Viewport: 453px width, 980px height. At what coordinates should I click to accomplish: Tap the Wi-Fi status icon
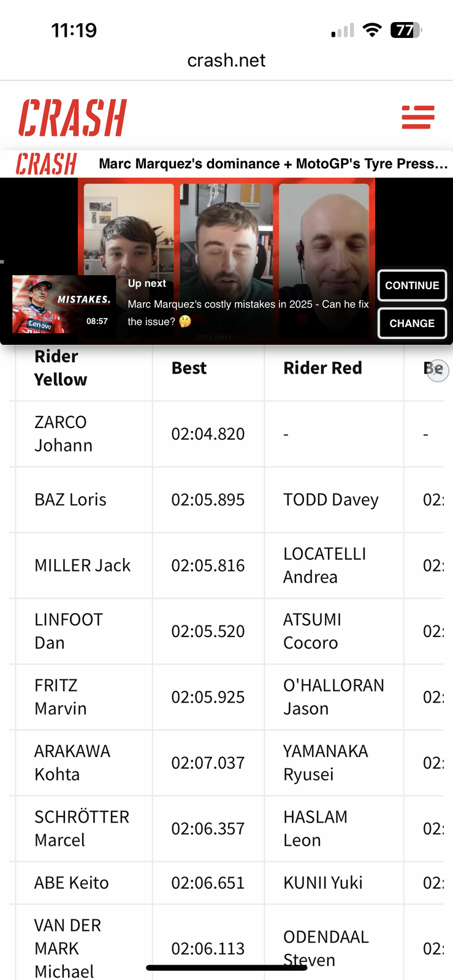click(372, 30)
